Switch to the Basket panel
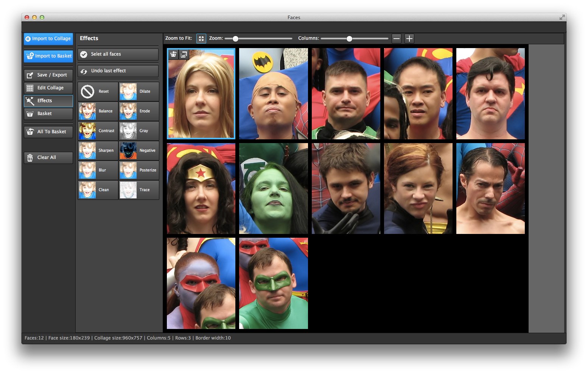The height and width of the screenshot is (374, 588). (x=48, y=114)
